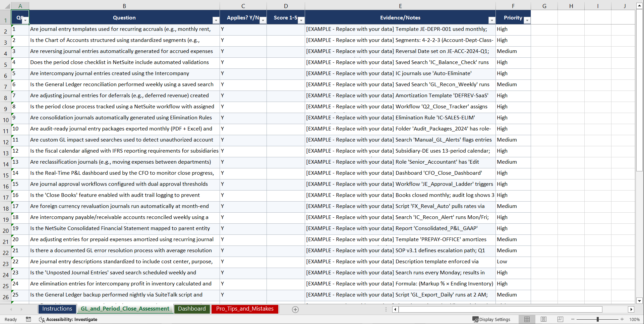The height and width of the screenshot is (324, 644).
Task: Switch to Normal view in the status bar
Action: click(527, 319)
